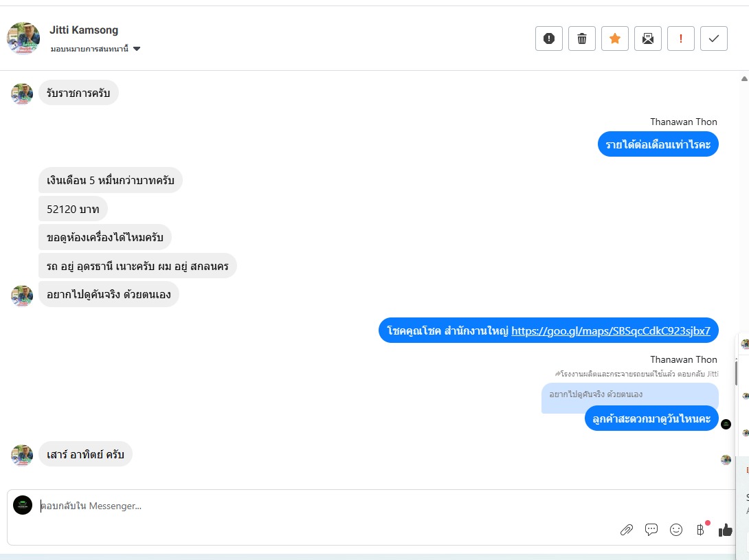Click page avatar beside reply box
The image size is (749, 560).
pos(23,505)
